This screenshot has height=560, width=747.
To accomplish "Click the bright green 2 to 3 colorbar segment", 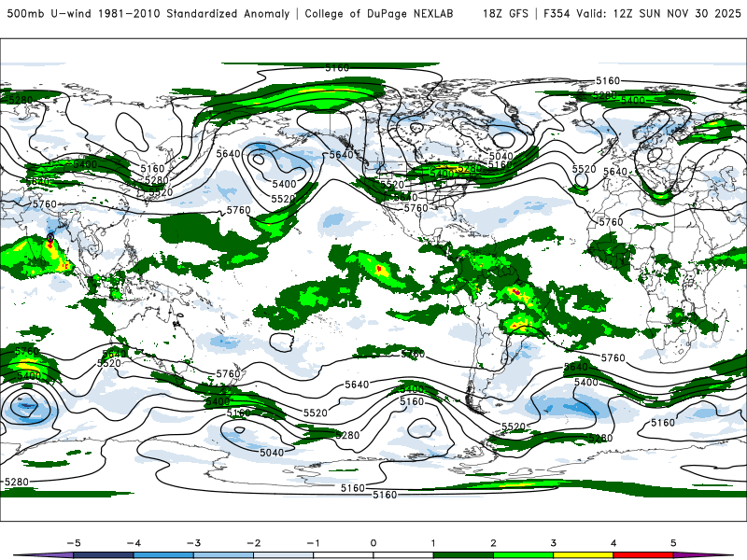I will [524, 555].
